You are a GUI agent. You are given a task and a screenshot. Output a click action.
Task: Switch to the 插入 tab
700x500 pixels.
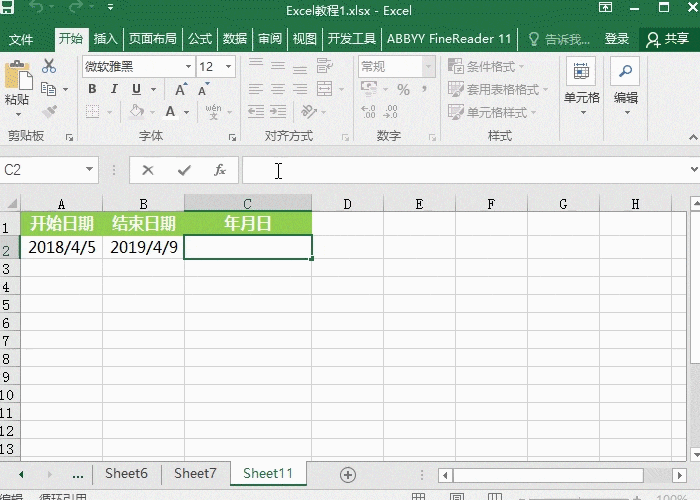[105, 39]
